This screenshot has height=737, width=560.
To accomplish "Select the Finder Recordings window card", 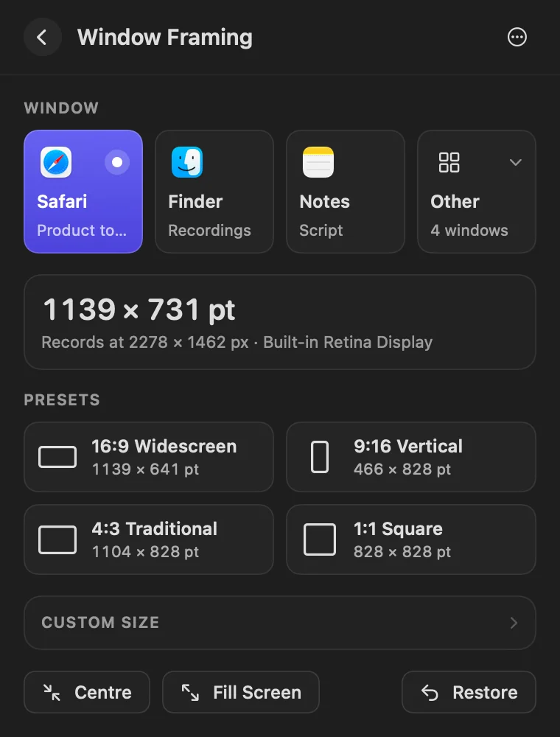I will 214,192.
